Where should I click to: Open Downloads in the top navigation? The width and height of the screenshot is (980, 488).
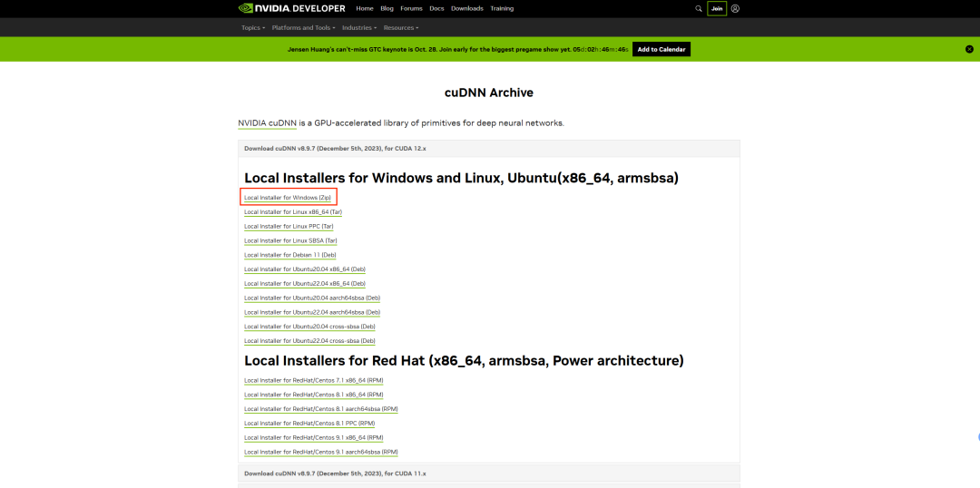(467, 9)
